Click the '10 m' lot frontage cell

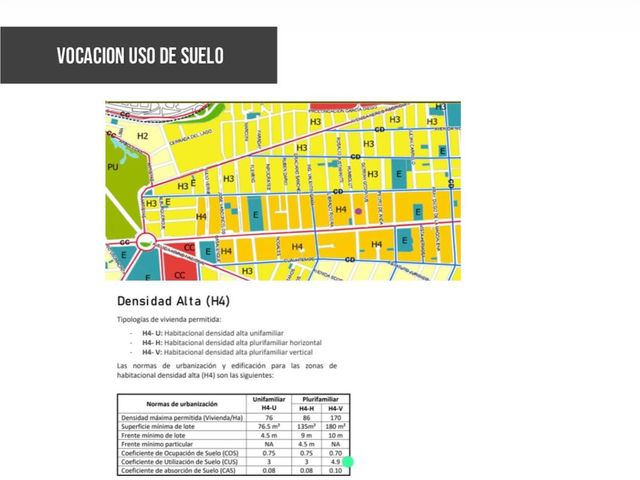[x=336, y=436]
